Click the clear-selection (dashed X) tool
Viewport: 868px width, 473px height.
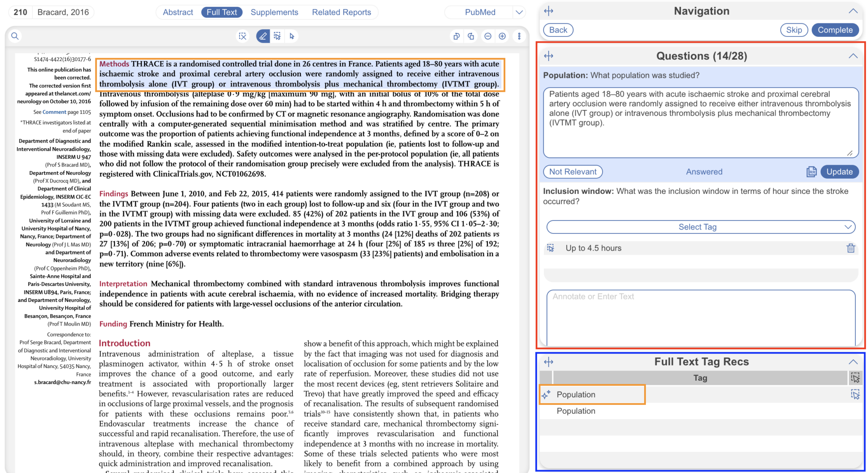(242, 36)
